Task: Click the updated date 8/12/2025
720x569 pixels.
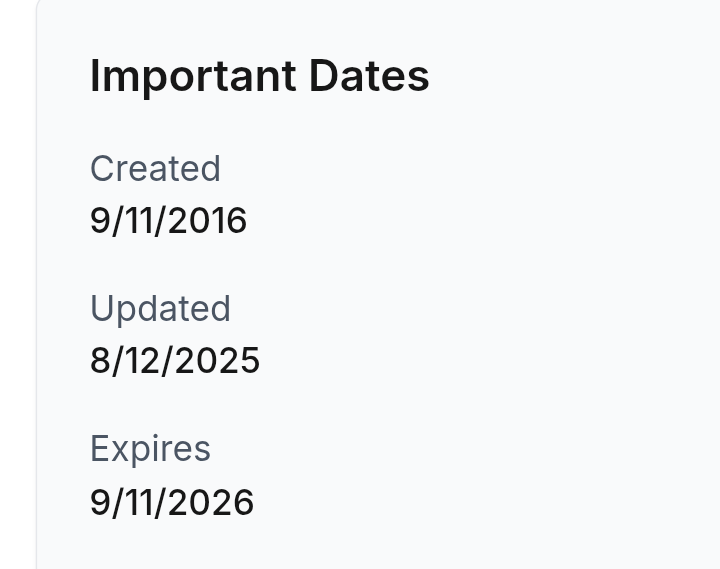Action: (175, 361)
